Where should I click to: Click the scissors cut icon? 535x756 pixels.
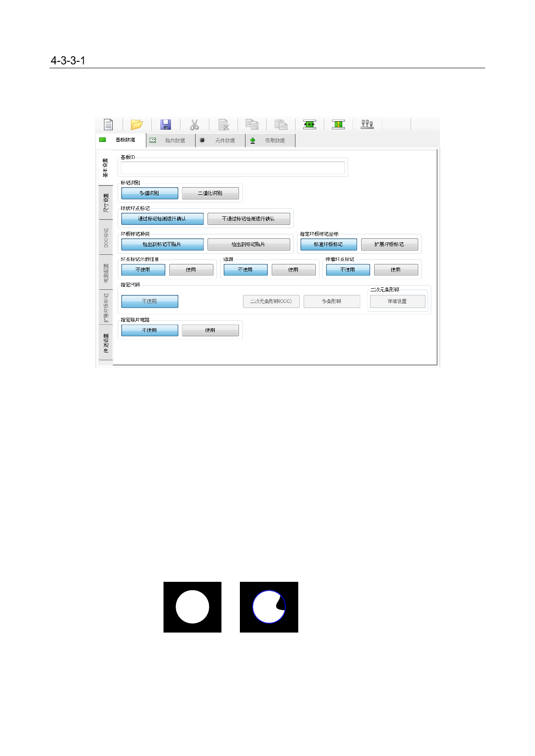coord(195,124)
